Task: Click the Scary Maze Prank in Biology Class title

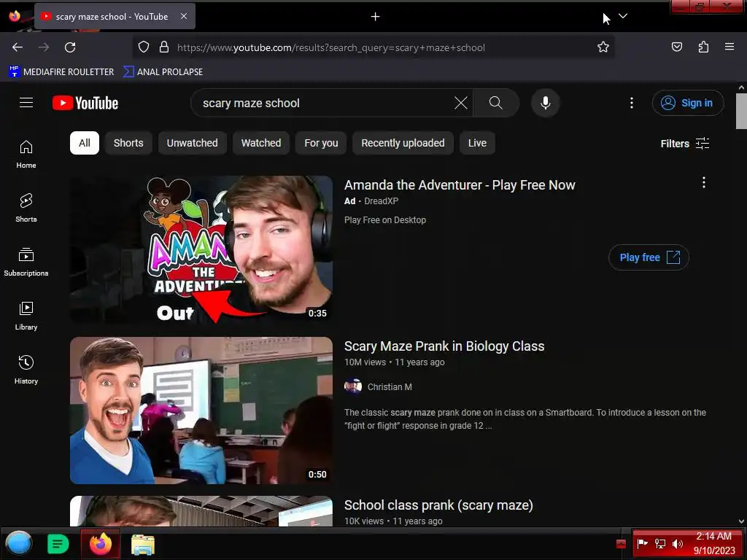Action: (444, 346)
